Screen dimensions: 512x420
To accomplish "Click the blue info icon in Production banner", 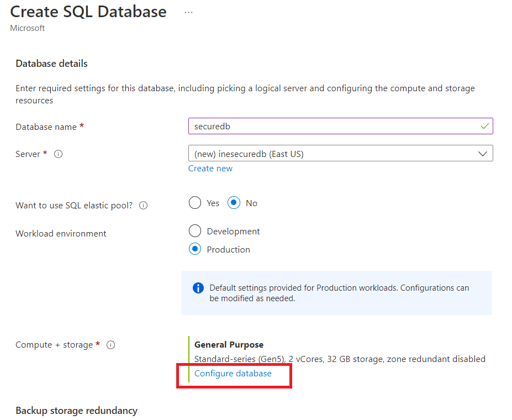I will click(x=198, y=288).
